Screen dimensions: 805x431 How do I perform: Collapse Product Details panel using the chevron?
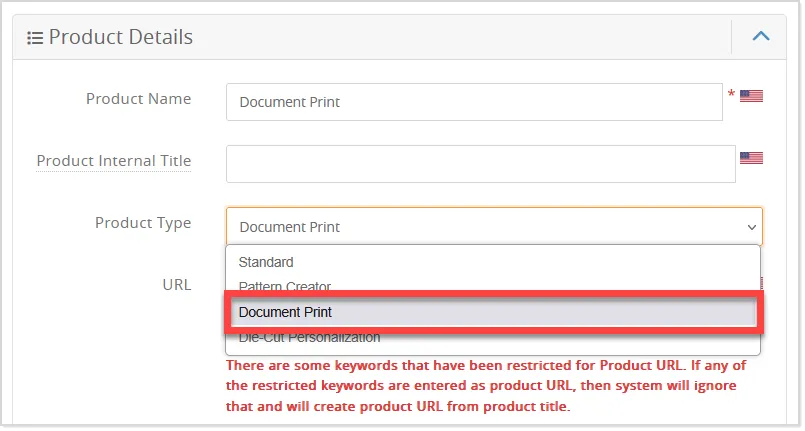761,36
